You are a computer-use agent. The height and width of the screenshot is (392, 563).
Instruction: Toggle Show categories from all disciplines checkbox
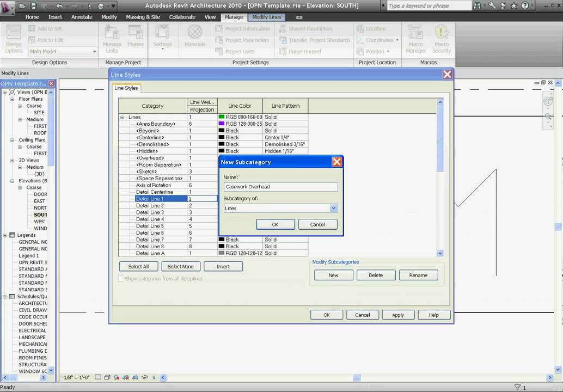pos(121,279)
